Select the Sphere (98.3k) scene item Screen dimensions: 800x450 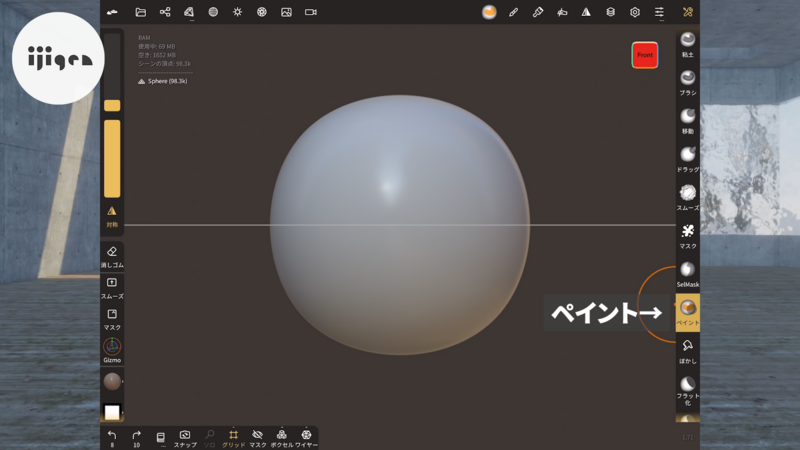coord(163,81)
